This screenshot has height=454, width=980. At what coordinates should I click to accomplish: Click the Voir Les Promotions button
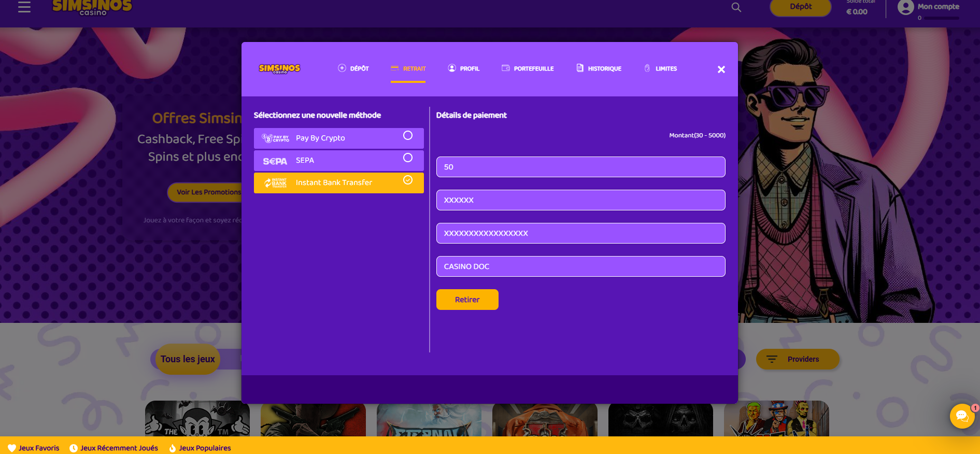(x=205, y=192)
